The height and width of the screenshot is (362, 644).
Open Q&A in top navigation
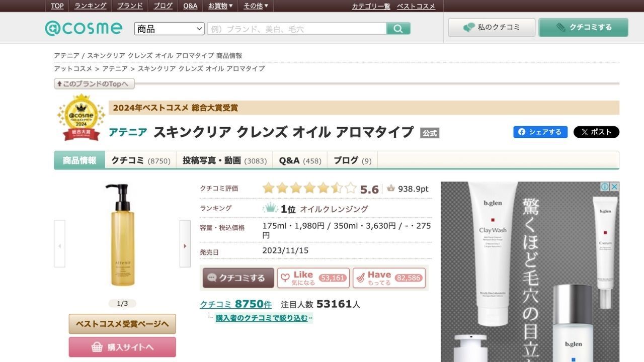(190, 6)
